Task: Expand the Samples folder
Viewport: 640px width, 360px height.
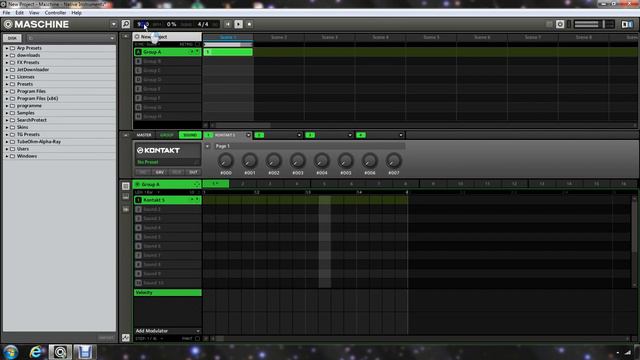Action: (x=7, y=113)
